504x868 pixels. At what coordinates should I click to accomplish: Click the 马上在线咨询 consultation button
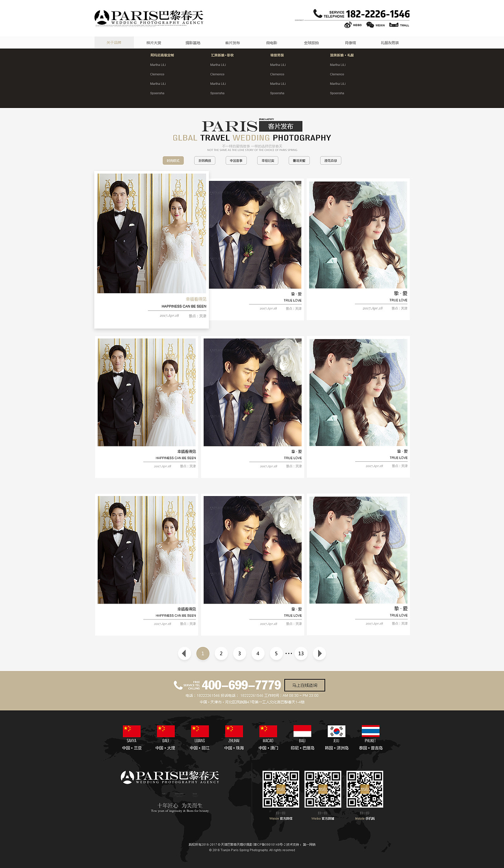click(x=305, y=685)
